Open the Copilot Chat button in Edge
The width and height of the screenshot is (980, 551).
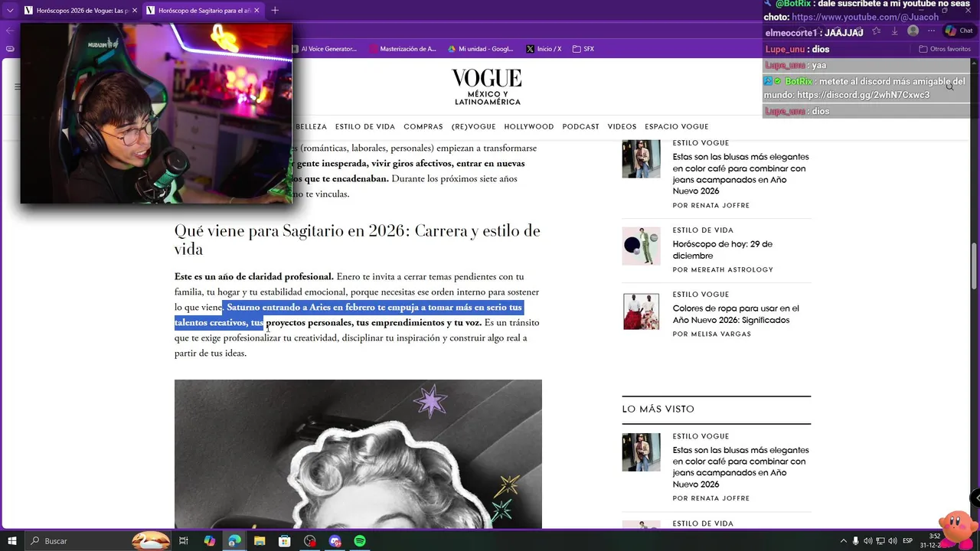tap(959, 31)
